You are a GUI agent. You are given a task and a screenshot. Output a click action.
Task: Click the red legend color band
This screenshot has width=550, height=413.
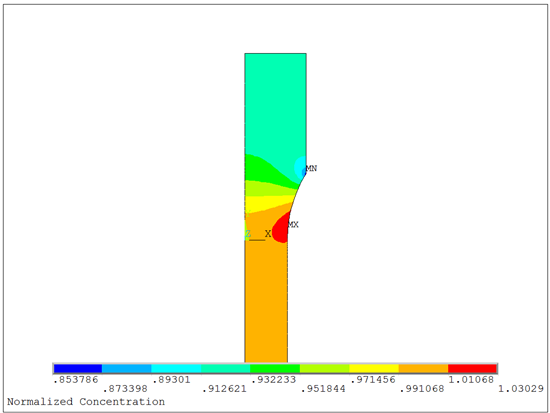click(472, 369)
